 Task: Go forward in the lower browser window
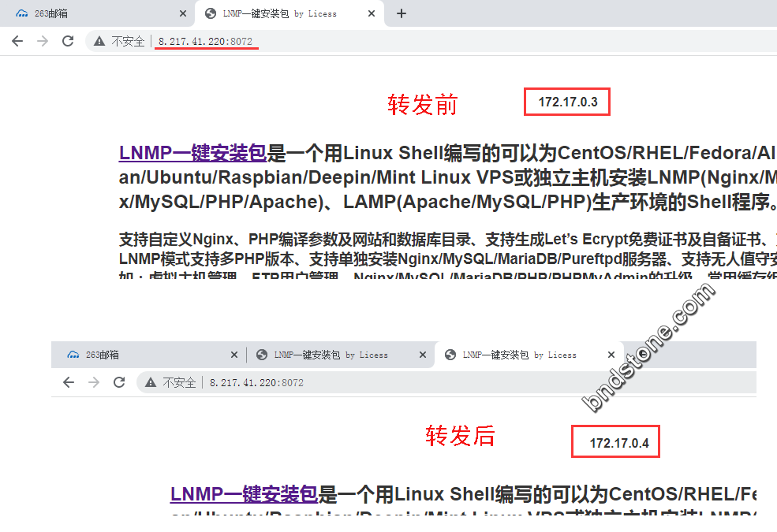point(94,382)
